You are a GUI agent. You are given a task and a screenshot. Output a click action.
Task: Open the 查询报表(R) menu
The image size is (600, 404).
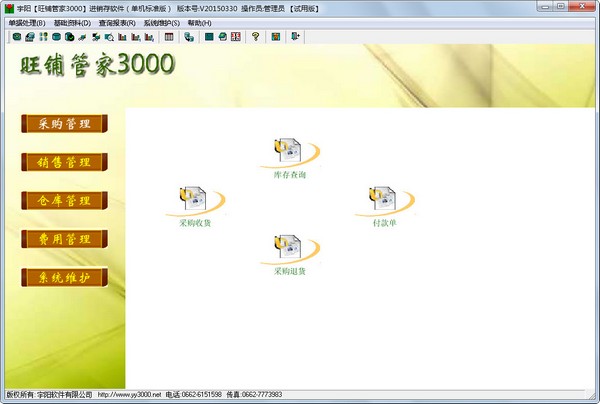click(x=117, y=23)
